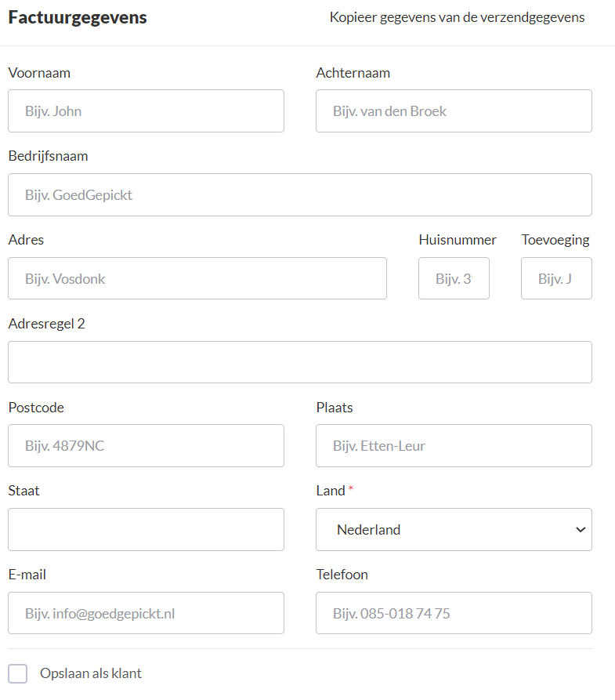Click the Staat input field

(146, 529)
